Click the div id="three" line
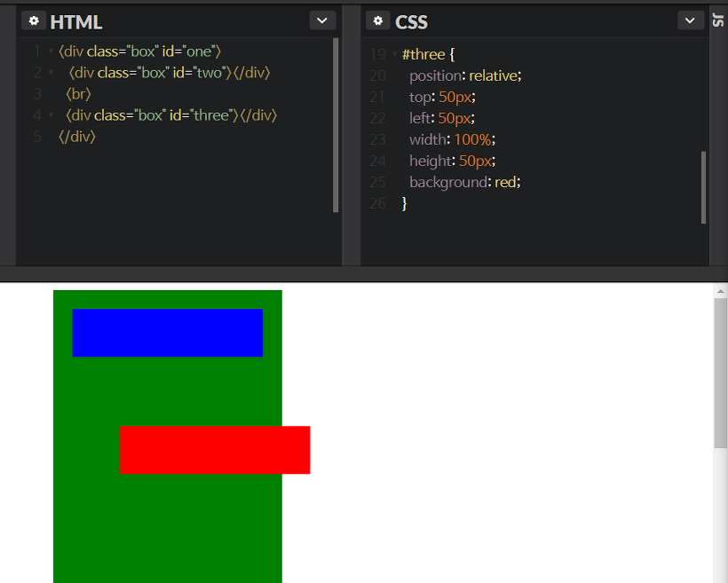 point(171,115)
